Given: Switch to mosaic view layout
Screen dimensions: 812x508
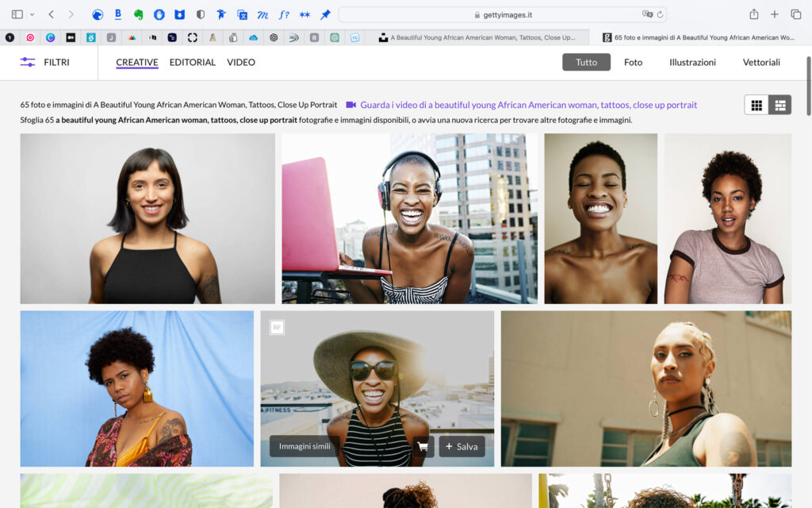Looking at the screenshot, I should 780,106.
